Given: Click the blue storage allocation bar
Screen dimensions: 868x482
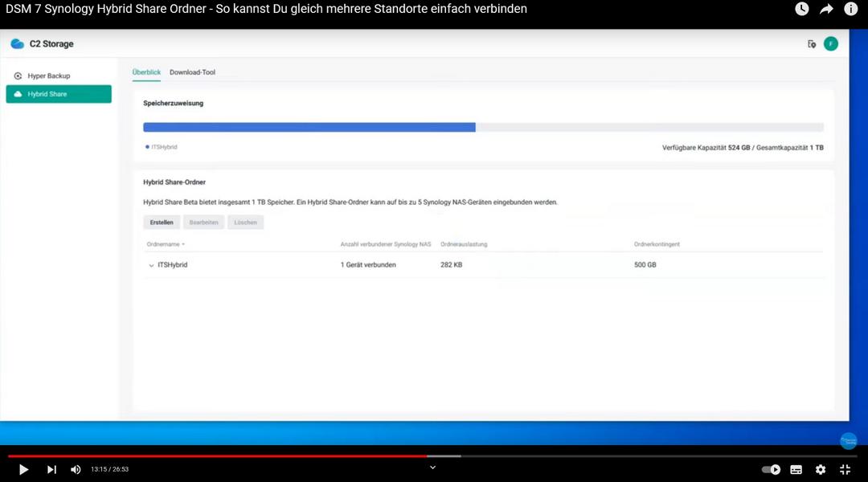Looking at the screenshot, I should point(309,127).
